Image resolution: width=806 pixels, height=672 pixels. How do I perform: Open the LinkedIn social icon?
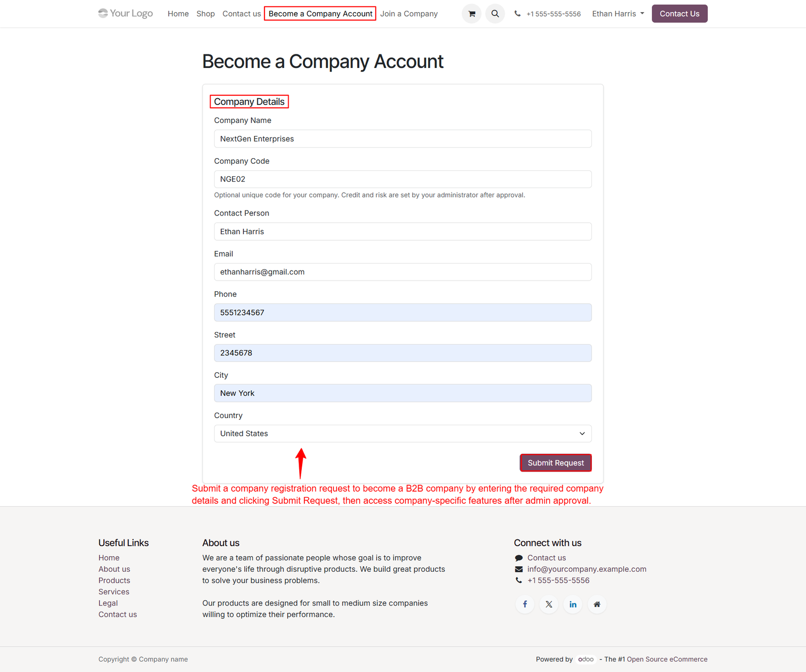(573, 604)
